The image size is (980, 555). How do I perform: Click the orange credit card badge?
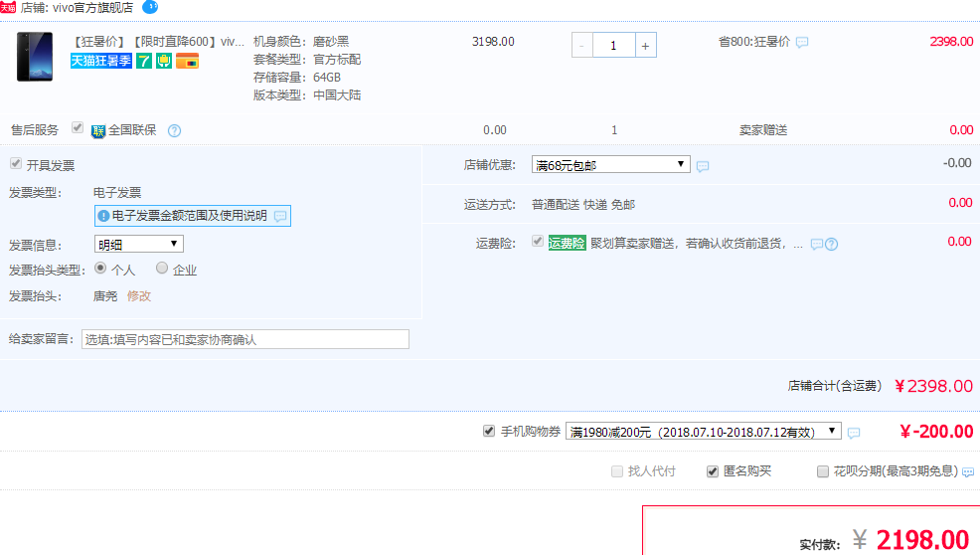pyautogui.click(x=187, y=61)
